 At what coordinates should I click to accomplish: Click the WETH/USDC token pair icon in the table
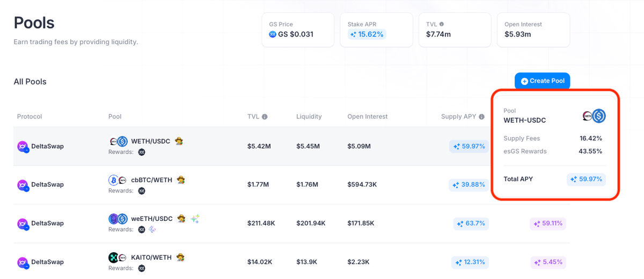pos(118,141)
